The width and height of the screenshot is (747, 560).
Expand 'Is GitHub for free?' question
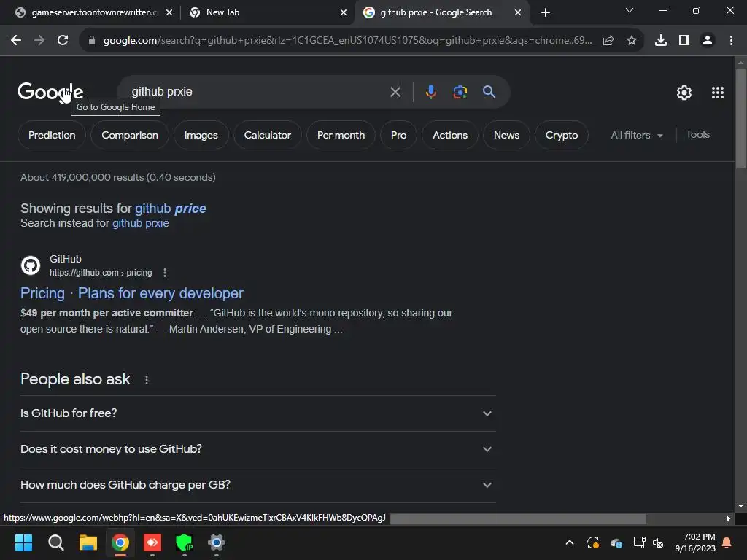(258, 413)
